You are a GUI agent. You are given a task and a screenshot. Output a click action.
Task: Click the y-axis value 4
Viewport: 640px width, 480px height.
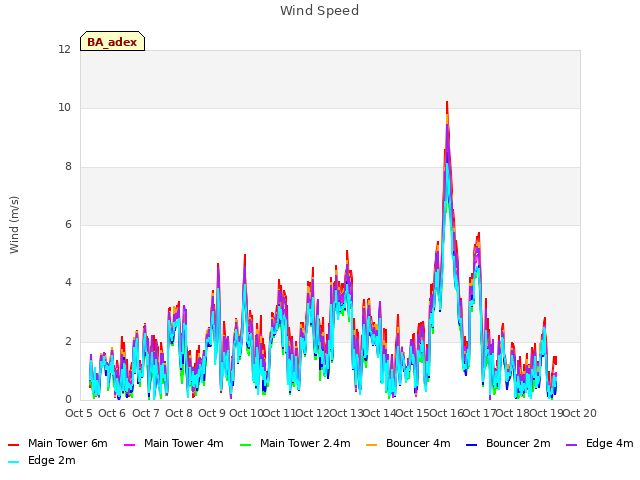tap(68, 282)
